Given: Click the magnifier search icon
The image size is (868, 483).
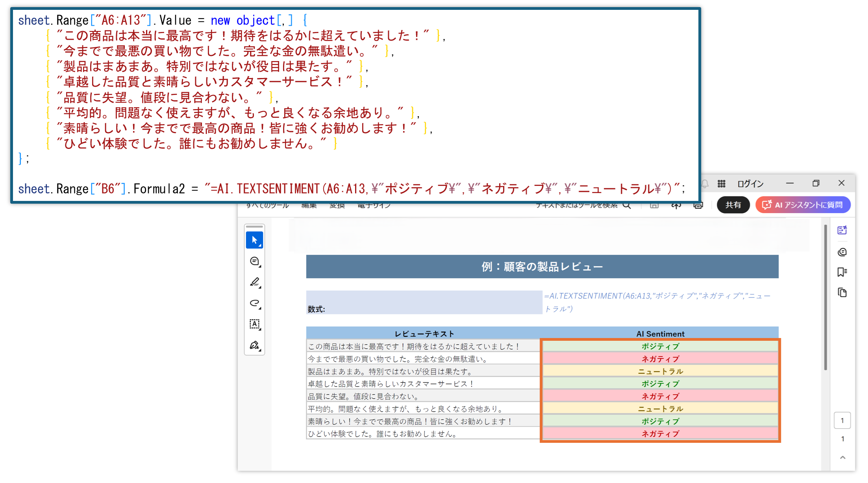Looking at the screenshot, I should pos(627,206).
